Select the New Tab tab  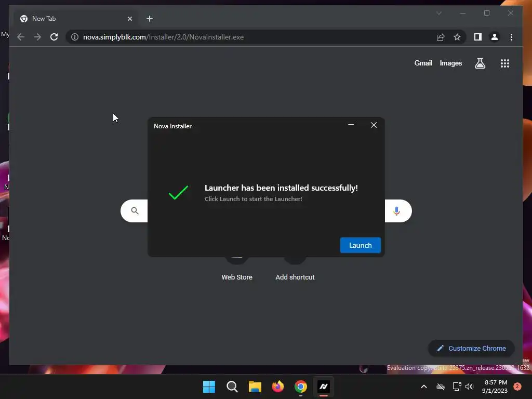pyautogui.click(x=76, y=19)
